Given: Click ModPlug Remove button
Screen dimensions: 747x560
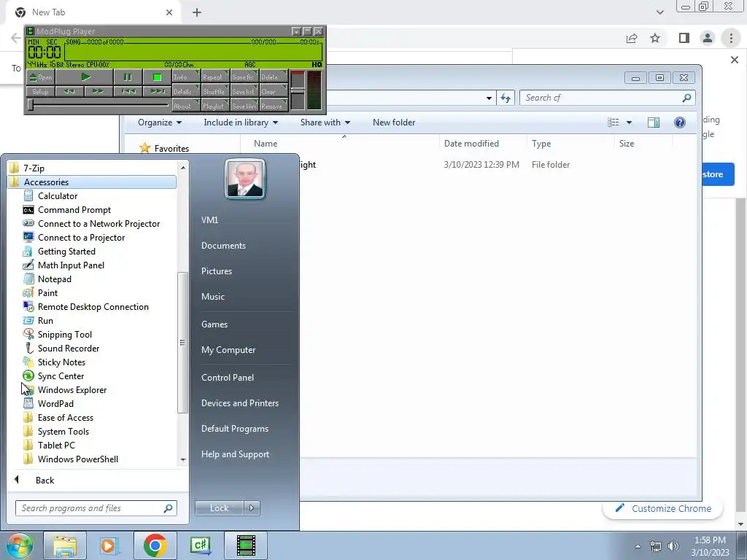Looking at the screenshot, I should pos(274,106).
